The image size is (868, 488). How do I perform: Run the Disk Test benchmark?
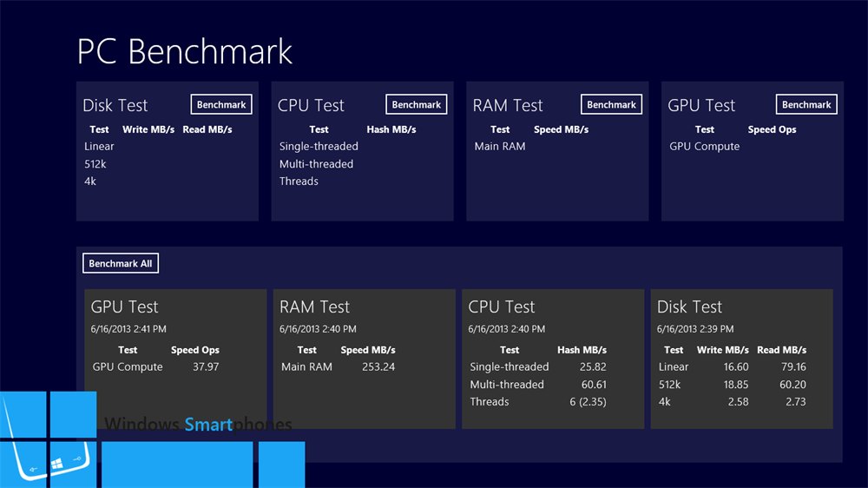coord(221,105)
